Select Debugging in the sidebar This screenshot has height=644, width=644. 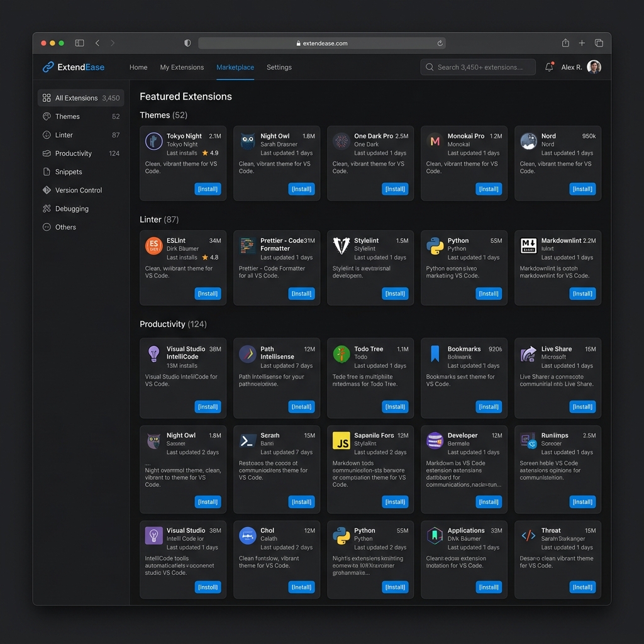pos(72,209)
